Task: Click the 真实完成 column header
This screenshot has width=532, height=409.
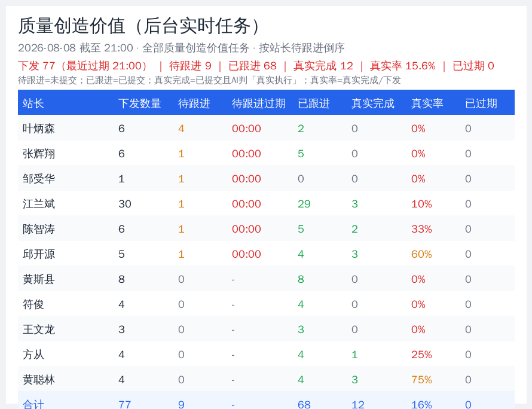Action: [372, 103]
